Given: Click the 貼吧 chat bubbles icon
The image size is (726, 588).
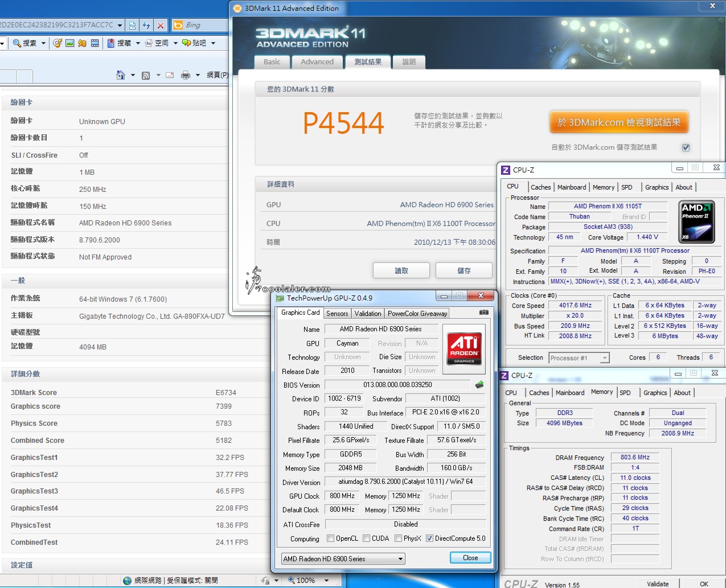Looking at the screenshot, I should click(x=186, y=43).
